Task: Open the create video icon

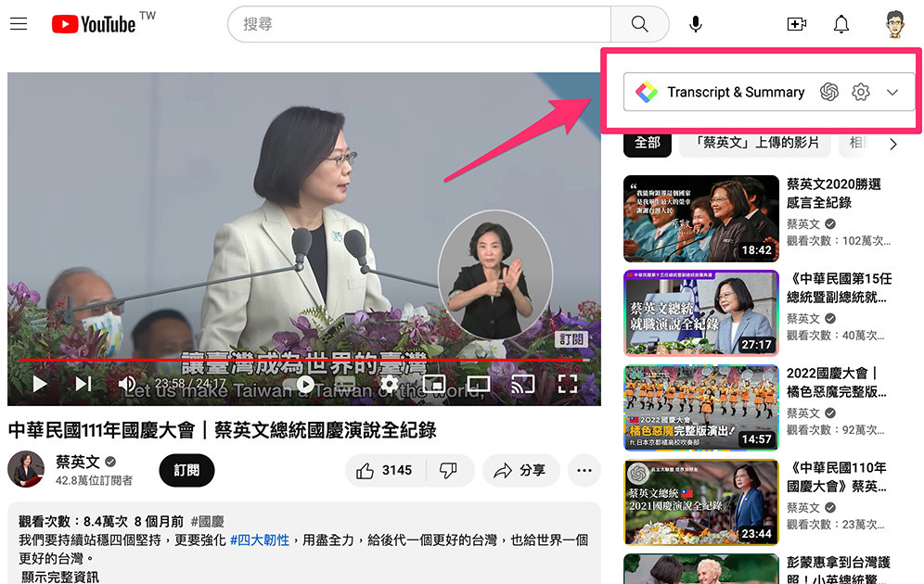Action: click(x=797, y=24)
